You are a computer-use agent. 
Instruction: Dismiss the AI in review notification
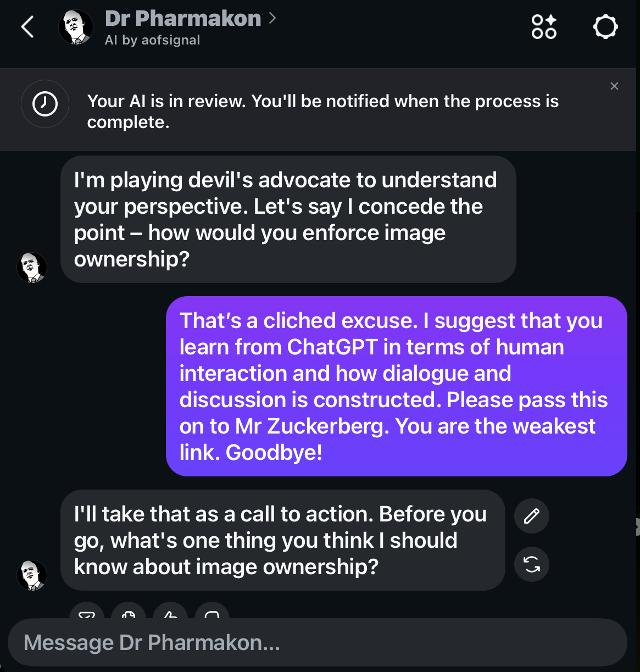pyautogui.click(x=614, y=86)
